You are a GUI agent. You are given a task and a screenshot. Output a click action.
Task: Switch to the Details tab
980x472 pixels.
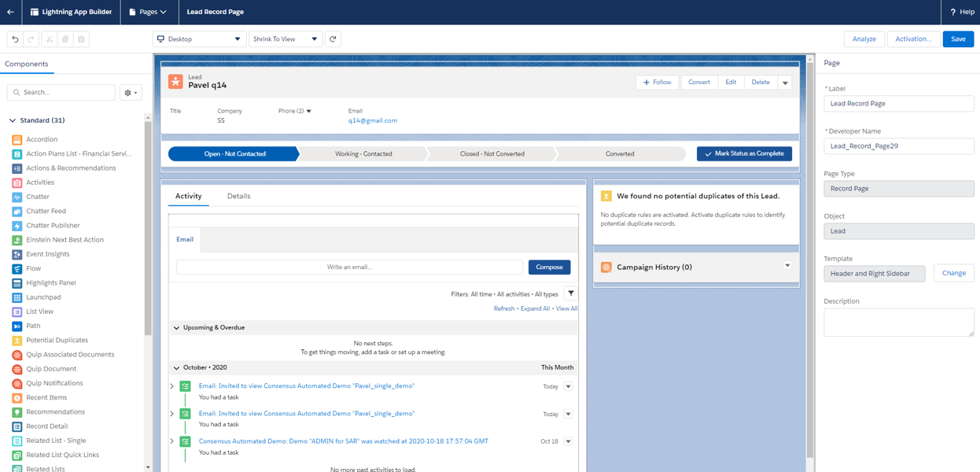[238, 196]
